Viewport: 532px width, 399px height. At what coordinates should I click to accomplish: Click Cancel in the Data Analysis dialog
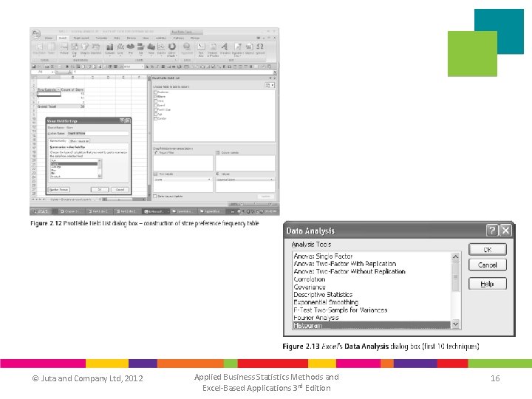[x=488, y=265]
